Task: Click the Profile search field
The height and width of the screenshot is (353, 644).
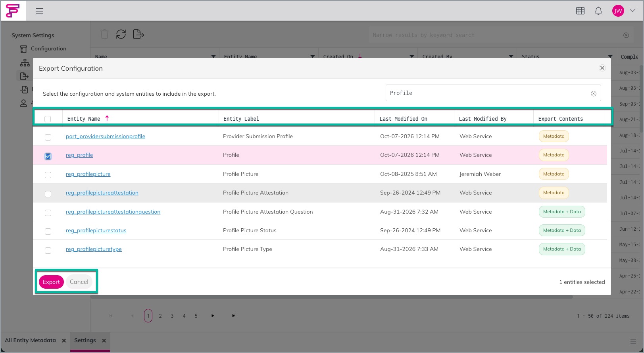Action: 493,93
